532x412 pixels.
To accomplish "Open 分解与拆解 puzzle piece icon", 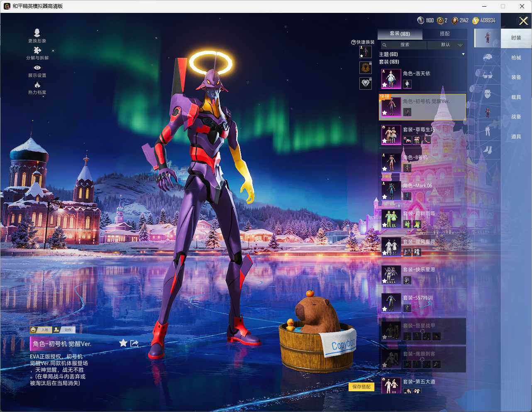I will [37, 51].
